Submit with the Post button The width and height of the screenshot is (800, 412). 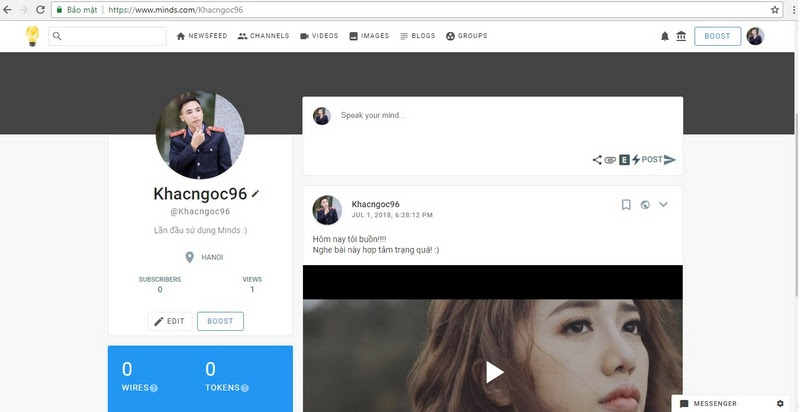[x=659, y=160]
